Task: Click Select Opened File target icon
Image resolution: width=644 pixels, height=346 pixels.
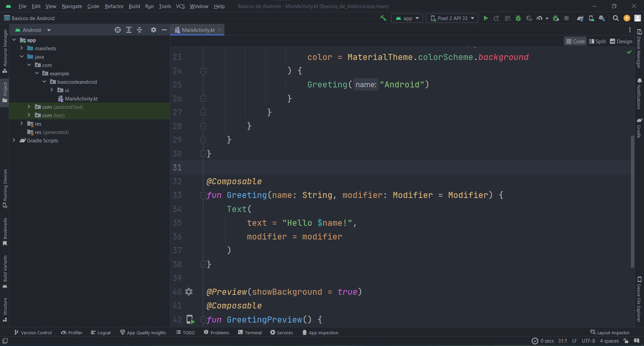Action: [117, 30]
